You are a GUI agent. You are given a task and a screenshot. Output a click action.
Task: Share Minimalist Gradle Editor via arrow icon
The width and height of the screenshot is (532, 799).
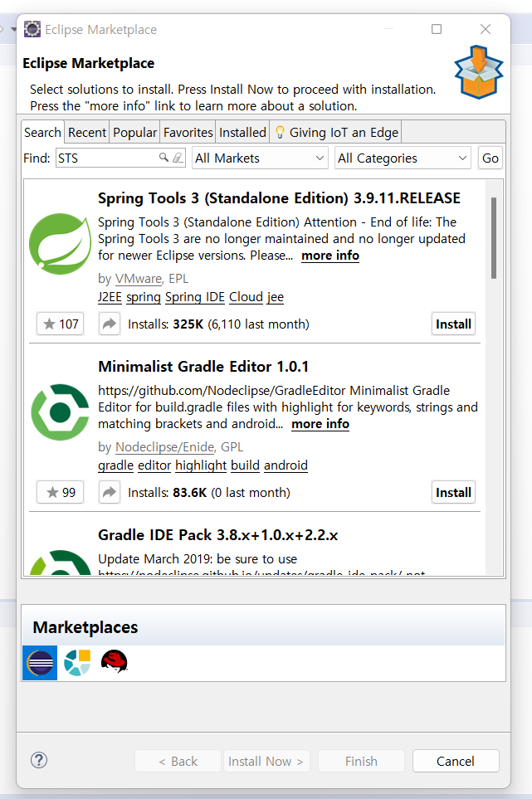point(109,492)
